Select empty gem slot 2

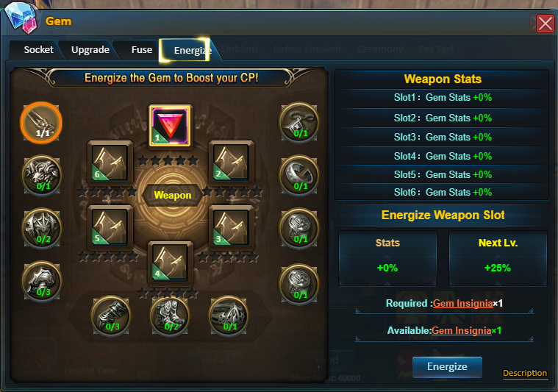tap(231, 163)
